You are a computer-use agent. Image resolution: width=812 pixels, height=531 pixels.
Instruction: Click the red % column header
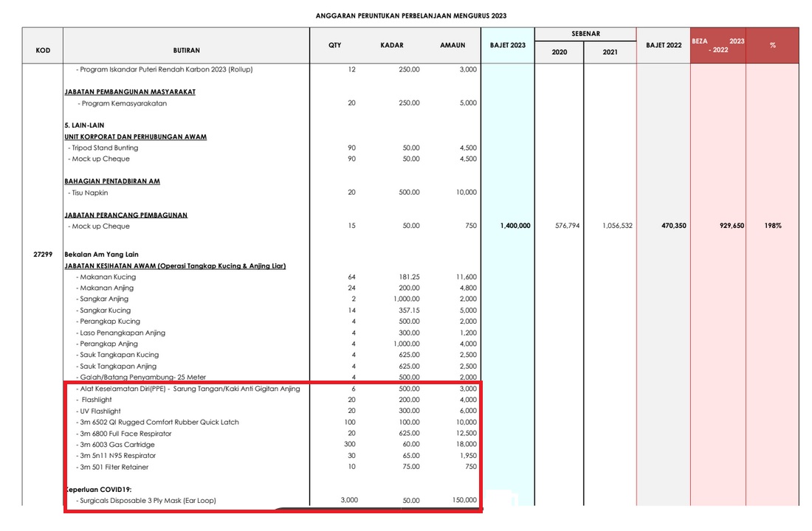772,46
